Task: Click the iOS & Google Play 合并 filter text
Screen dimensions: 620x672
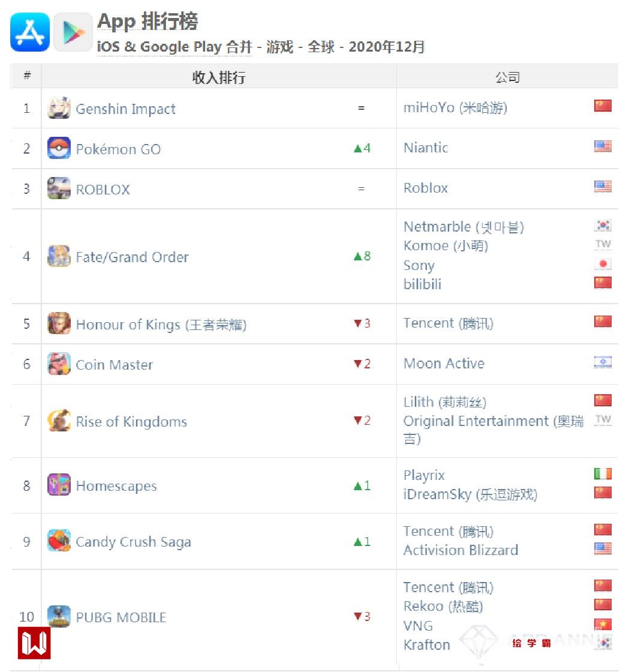Action: coord(174,47)
